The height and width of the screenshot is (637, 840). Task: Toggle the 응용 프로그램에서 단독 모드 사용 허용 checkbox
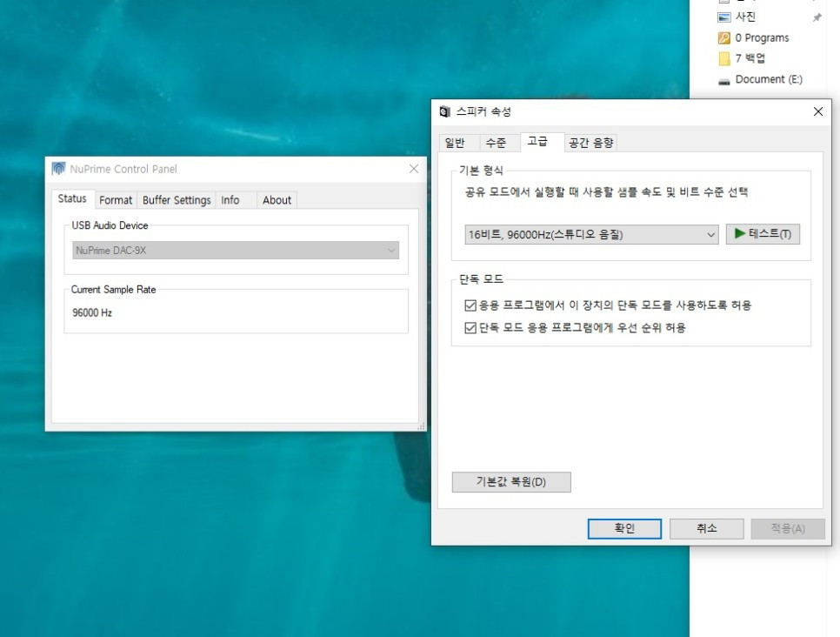(470, 305)
